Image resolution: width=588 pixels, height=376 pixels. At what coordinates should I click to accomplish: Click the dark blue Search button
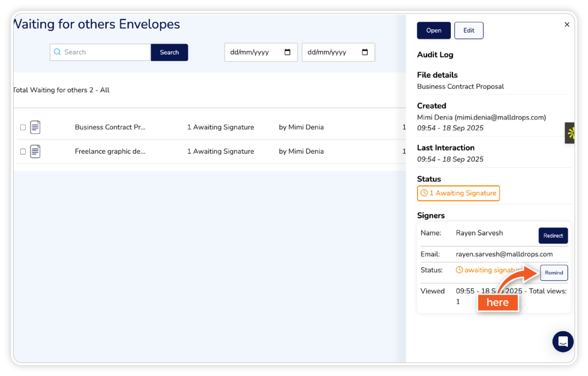(169, 52)
